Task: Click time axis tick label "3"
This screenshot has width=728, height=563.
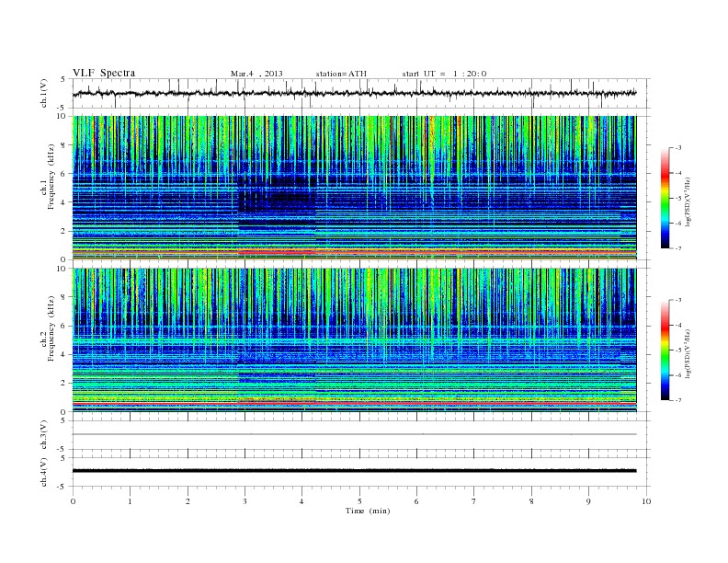Action: (245, 501)
